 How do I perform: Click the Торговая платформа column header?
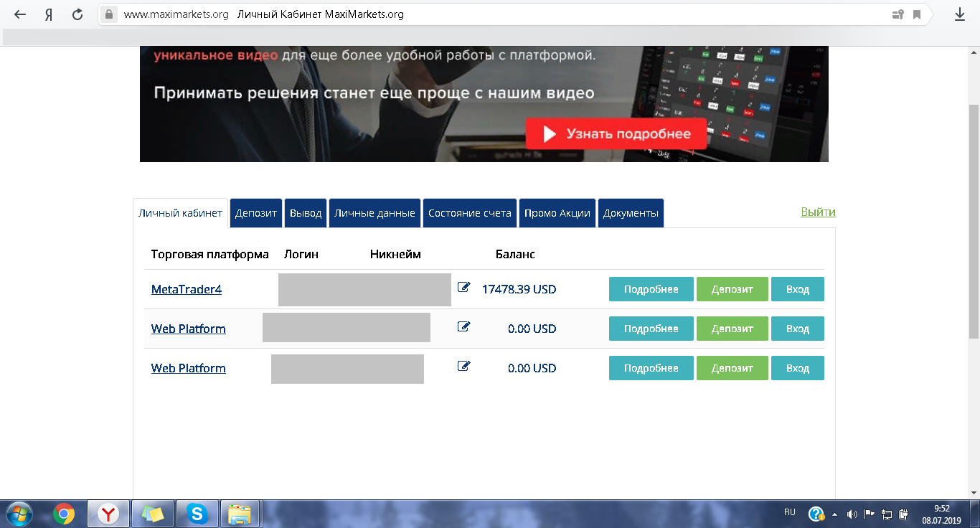210,254
